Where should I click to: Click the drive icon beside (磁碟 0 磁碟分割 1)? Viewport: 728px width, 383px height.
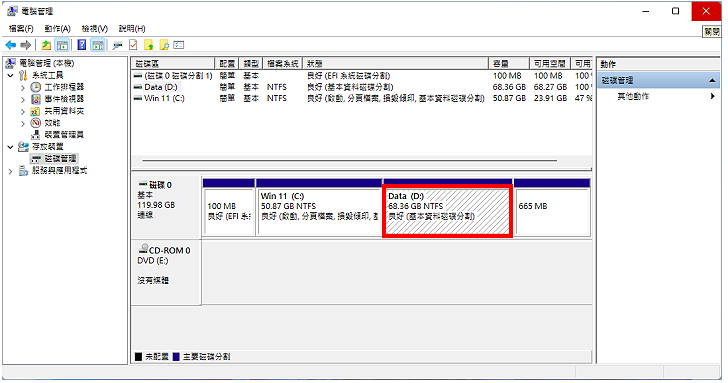tap(137, 75)
